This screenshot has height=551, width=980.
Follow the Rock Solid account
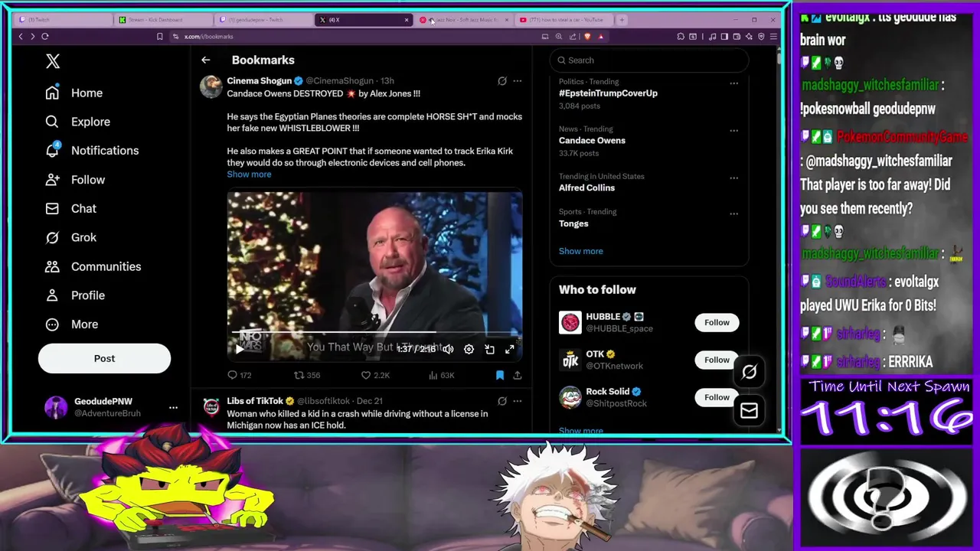point(717,397)
